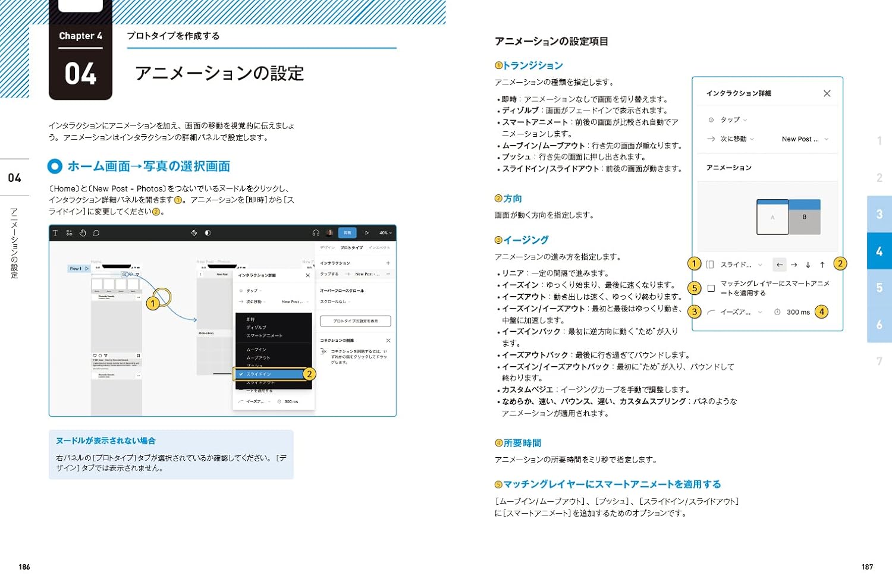Enable the マッチングレイヤーにスマートアニメート checkbox

point(711,288)
